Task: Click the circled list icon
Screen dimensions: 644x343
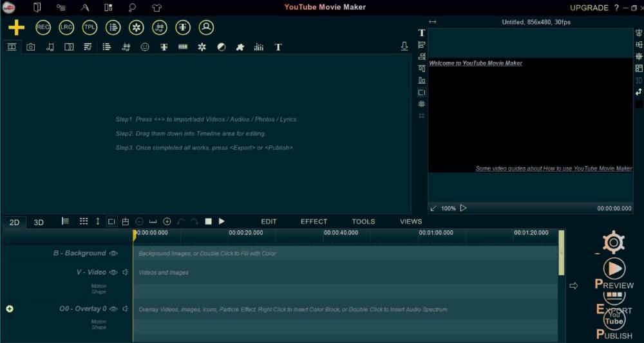Action: (113, 28)
